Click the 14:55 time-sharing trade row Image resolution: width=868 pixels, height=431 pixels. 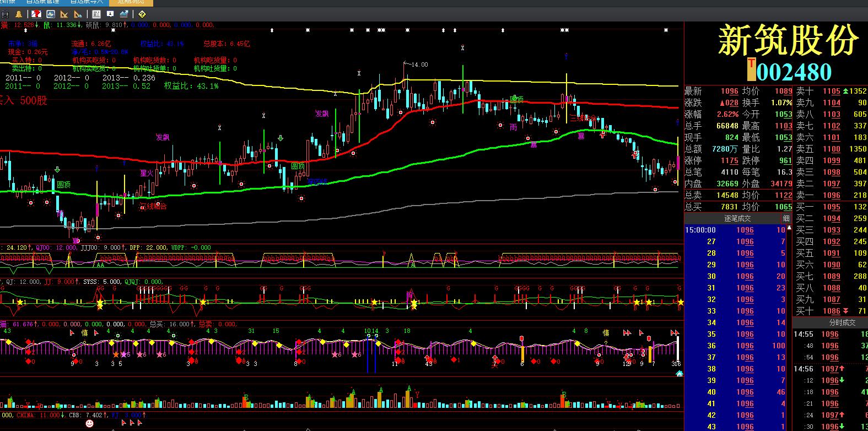pyautogui.click(x=830, y=334)
